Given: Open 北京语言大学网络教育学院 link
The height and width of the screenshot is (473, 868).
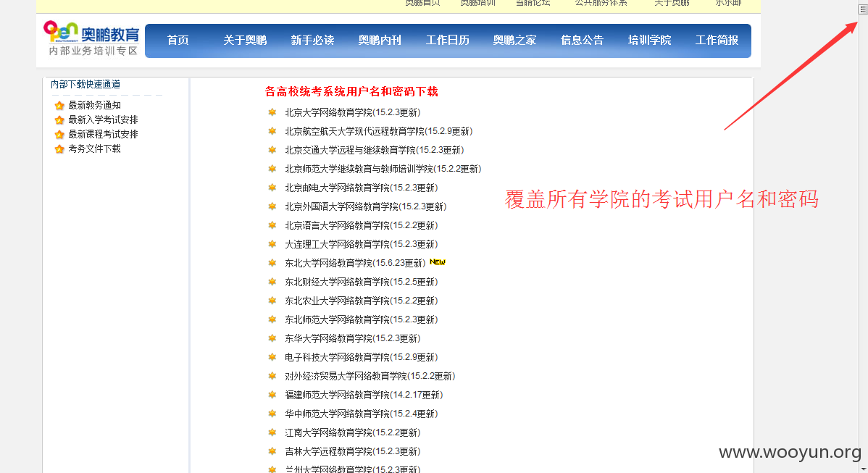Looking at the screenshot, I should pos(362,225).
